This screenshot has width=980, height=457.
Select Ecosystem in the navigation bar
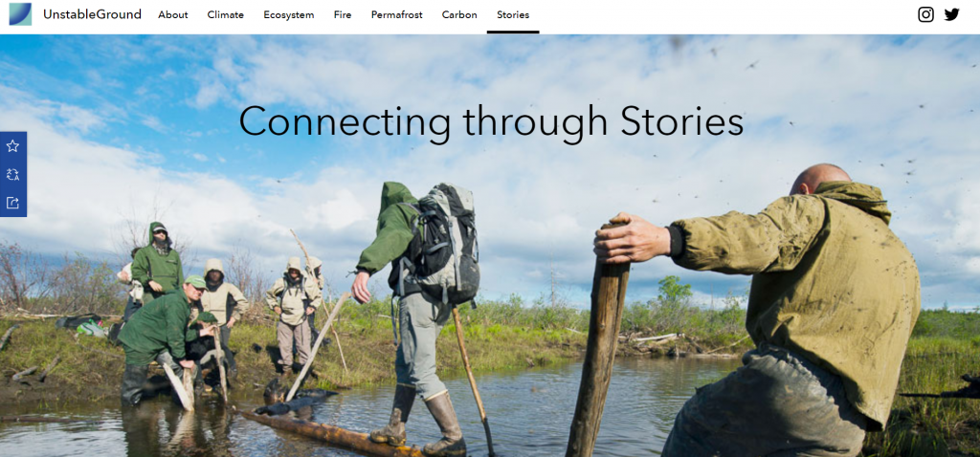(x=289, y=15)
